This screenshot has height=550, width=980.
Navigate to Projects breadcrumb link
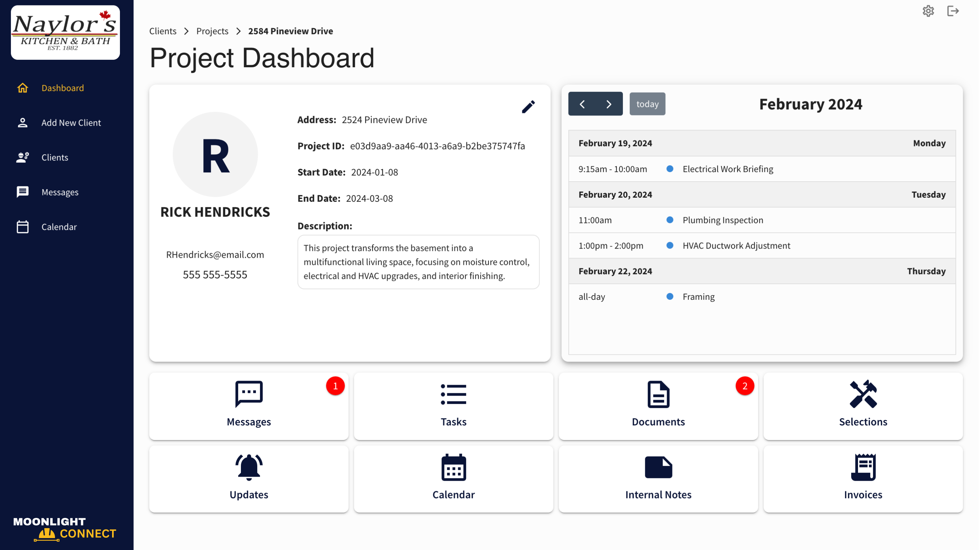pos(212,31)
